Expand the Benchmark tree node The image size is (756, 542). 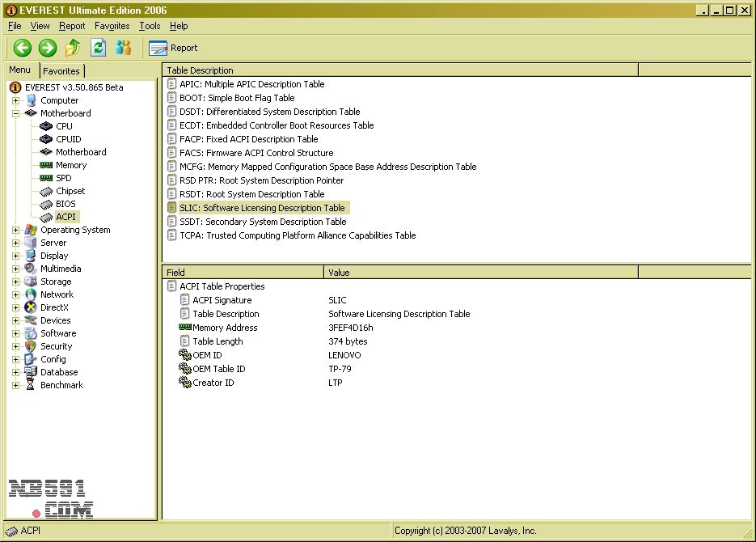coord(15,385)
